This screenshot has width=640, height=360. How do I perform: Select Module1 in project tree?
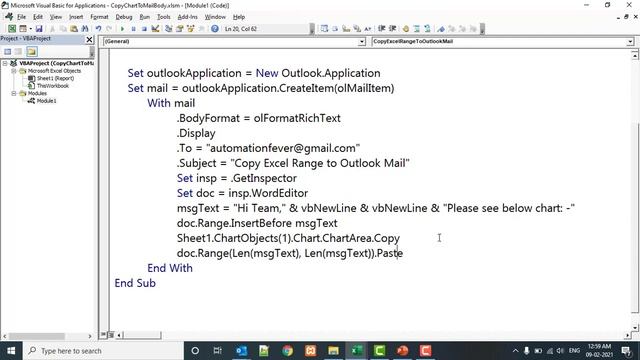click(x=46, y=101)
